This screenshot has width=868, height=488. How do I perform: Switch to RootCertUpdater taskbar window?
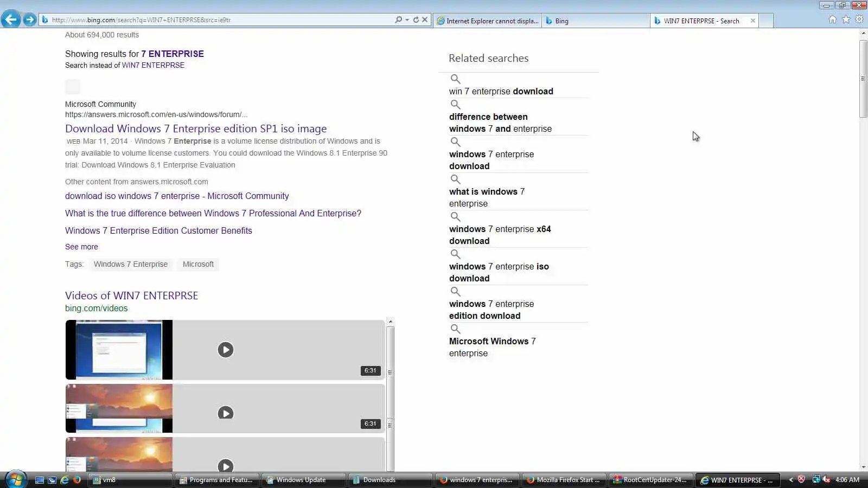pos(651,480)
